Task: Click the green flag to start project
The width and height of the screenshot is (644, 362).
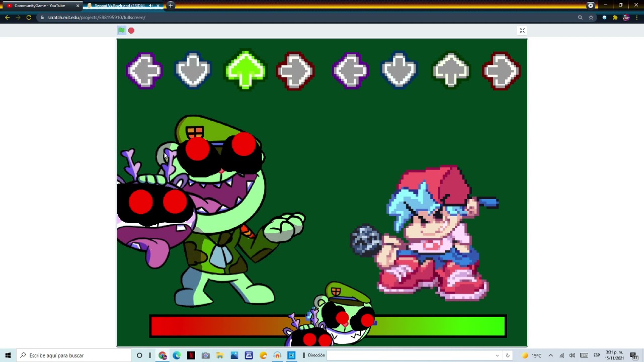Action: click(121, 31)
